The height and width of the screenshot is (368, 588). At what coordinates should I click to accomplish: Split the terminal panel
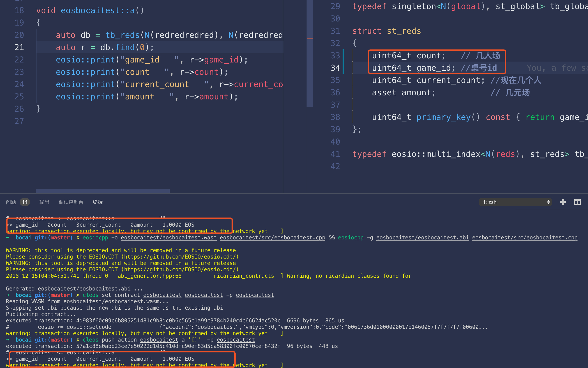click(x=577, y=202)
